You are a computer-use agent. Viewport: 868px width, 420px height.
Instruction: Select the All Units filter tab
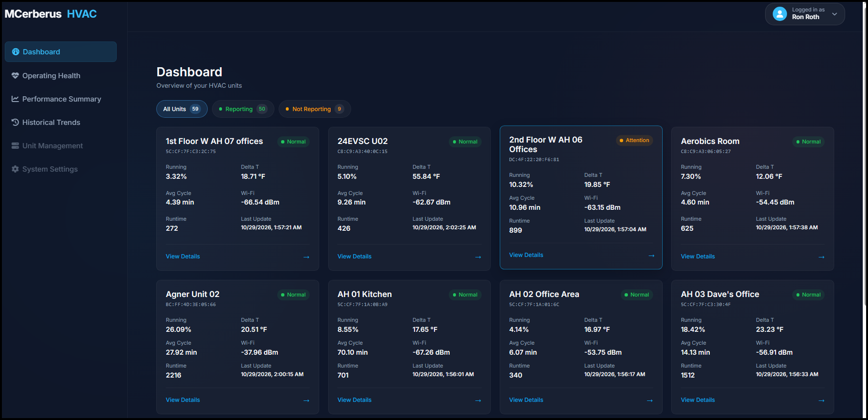coord(182,109)
